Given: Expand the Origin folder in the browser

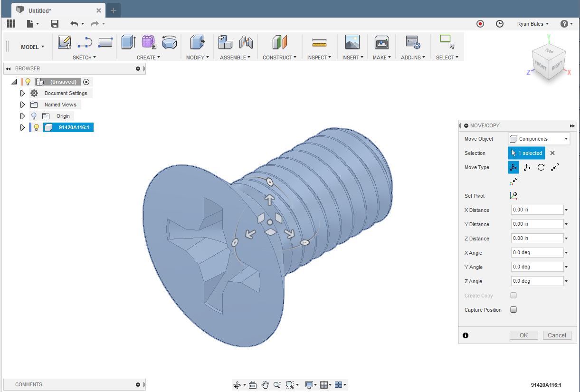Looking at the screenshot, I should [x=22, y=116].
